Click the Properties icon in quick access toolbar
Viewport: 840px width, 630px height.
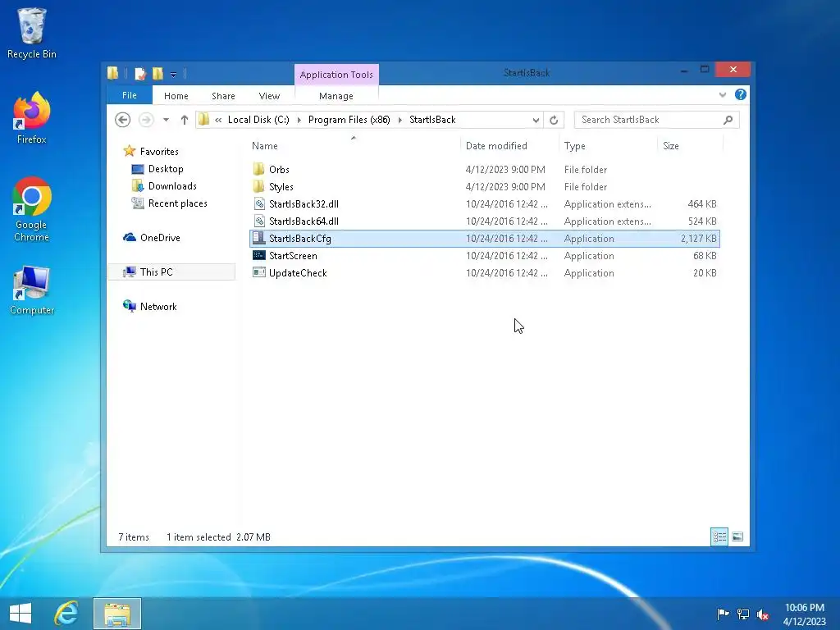coord(140,73)
